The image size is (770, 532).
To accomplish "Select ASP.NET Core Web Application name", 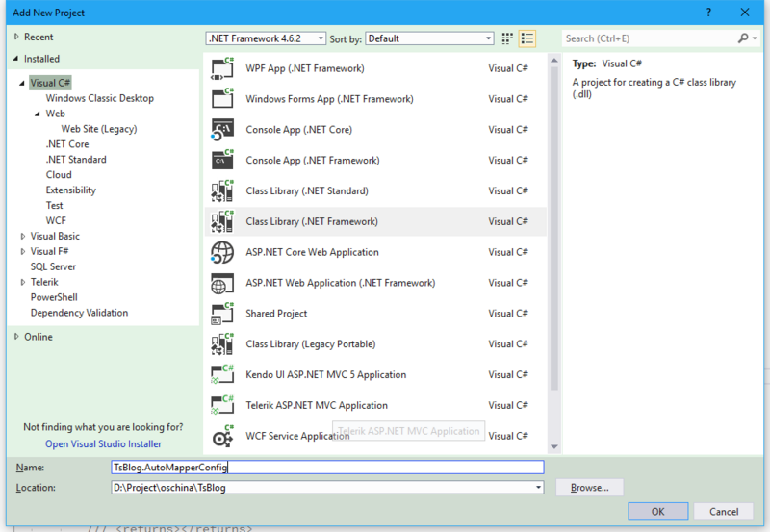I will pyautogui.click(x=312, y=252).
